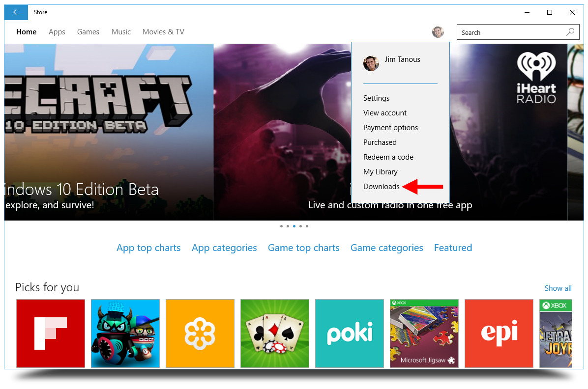588x389 pixels.
Task: Click Jim Tanous profile picture in menu
Action: click(371, 63)
